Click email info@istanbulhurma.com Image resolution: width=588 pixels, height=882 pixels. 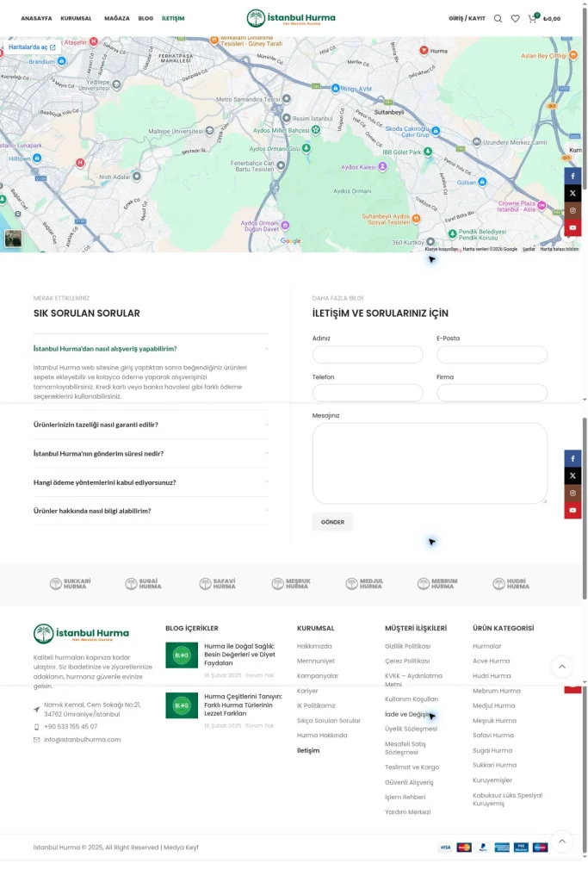82,740
